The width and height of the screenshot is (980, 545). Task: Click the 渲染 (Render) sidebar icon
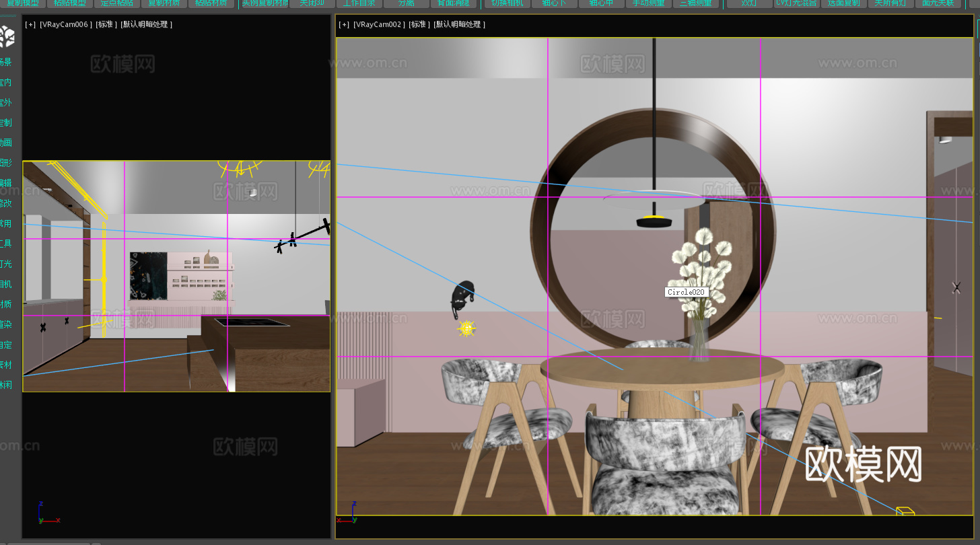pyautogui.click(x=5, y=324)
